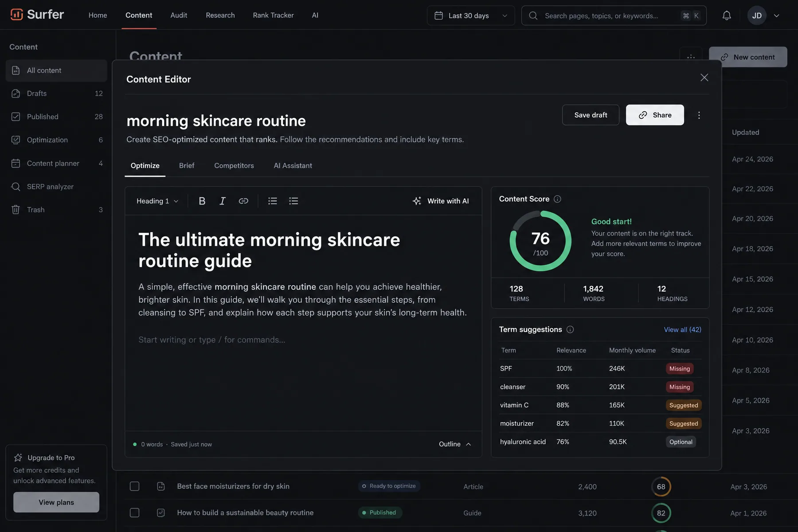Image resolution: width=798 pixels, height=532 pixels.
Task: Select the bulleted list icon
Action: [273, 201]
